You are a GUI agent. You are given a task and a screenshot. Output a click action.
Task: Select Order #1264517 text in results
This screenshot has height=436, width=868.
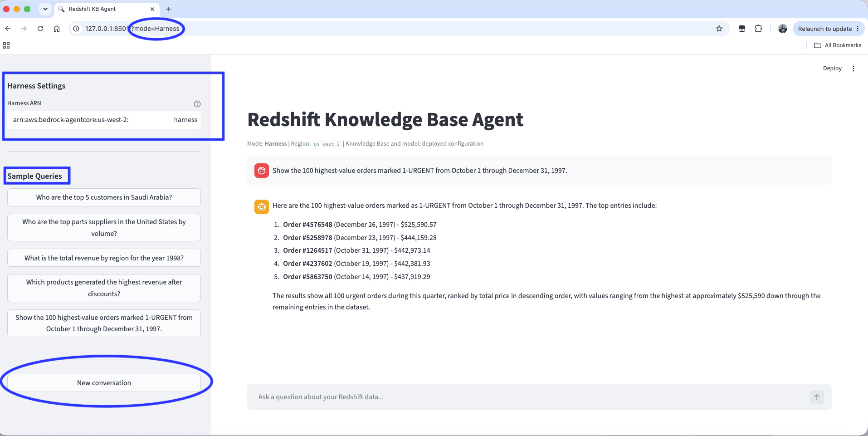point(307,250)
